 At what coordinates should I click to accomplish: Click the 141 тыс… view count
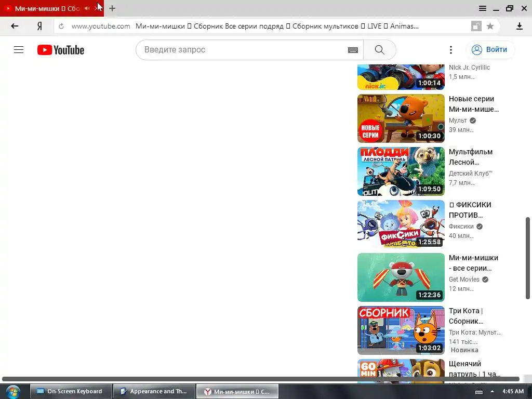pyautogui.click(x=463, y=341)
